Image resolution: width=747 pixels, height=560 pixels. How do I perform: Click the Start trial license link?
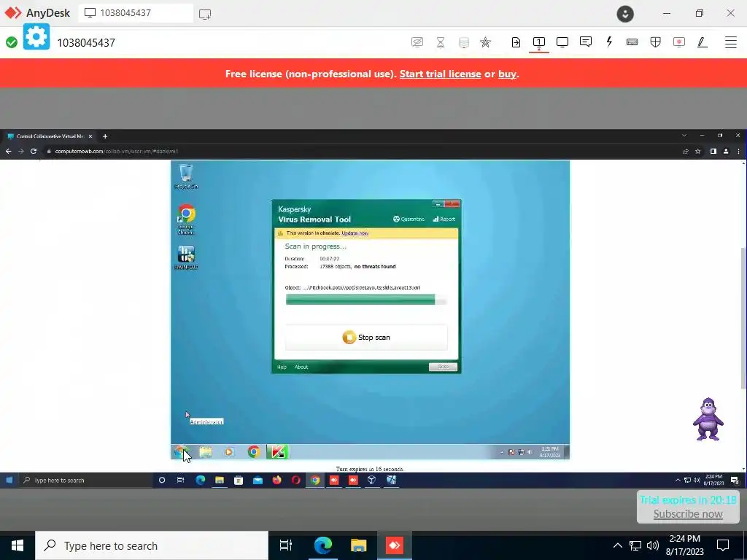[x=440, y=74]
